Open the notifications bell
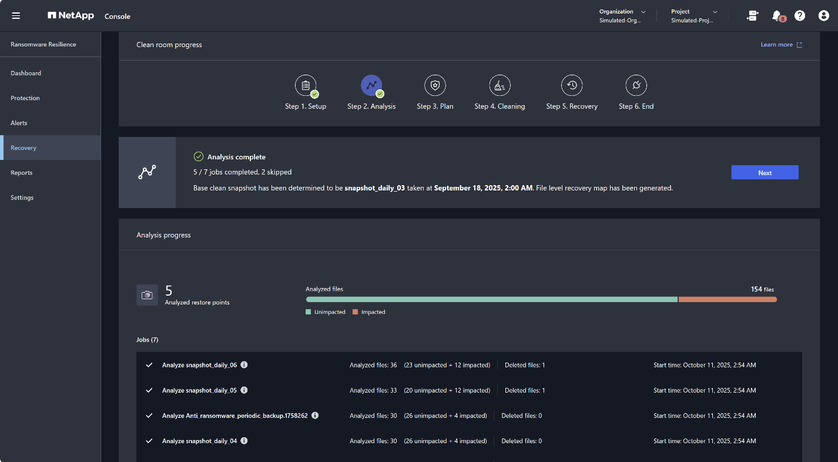The width and height of the screenshot is (838, 462). click(778, 16)
